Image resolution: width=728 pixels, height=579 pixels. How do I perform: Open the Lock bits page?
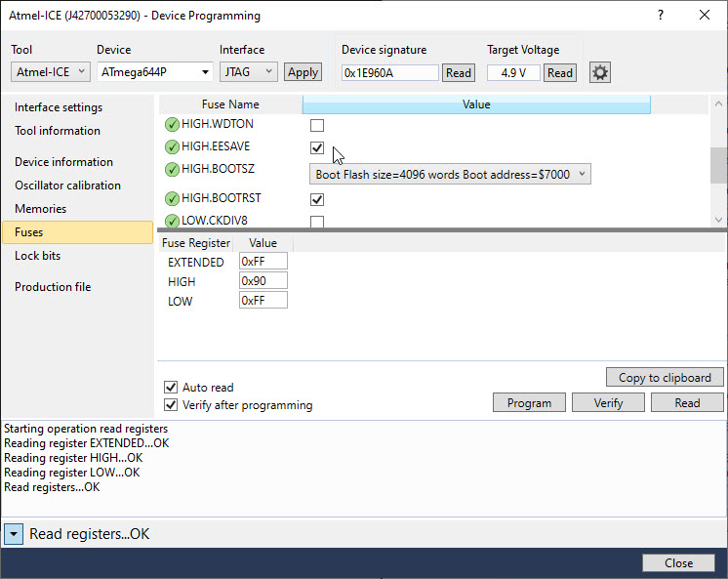pos(38,256)
